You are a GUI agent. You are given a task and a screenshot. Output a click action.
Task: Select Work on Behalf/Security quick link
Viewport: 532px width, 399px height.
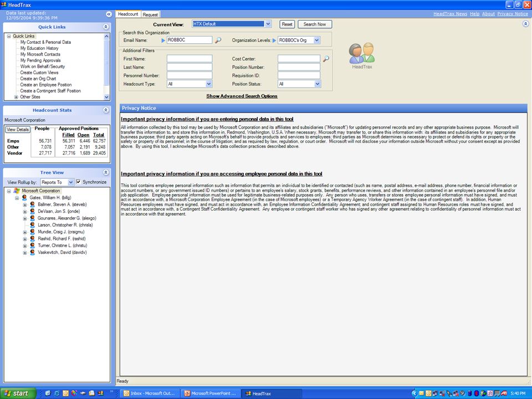pyautogui.click(x=43, y=66)
